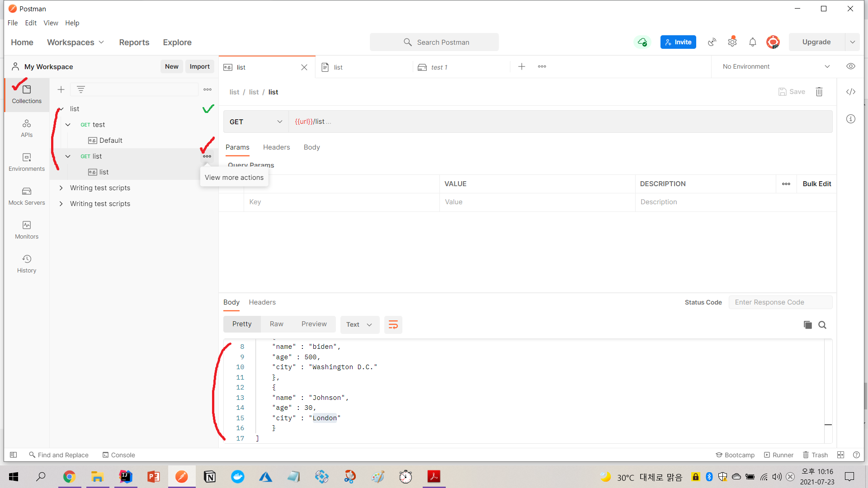Screen dimensions: 868x488
Task: Click the notifications bell icon
Action: coord(752,42)
